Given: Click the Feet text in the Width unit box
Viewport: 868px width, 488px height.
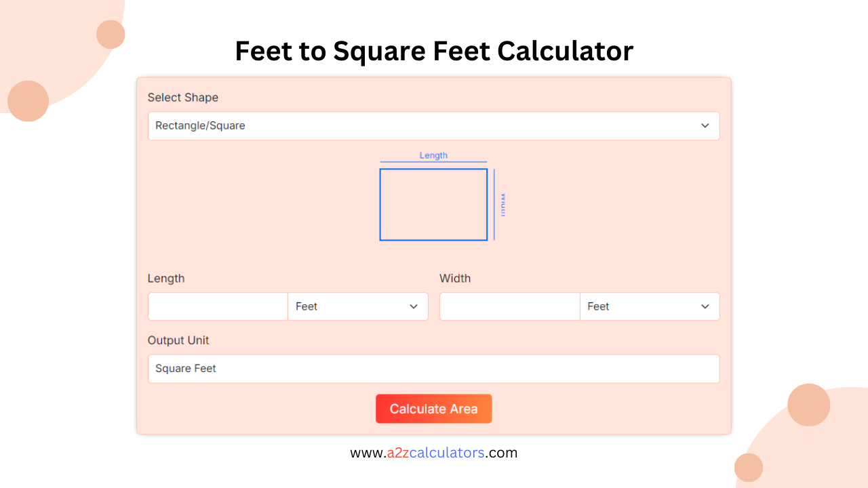Looking at the screenshot, I should pyautogui.click(x=598, y=306).
